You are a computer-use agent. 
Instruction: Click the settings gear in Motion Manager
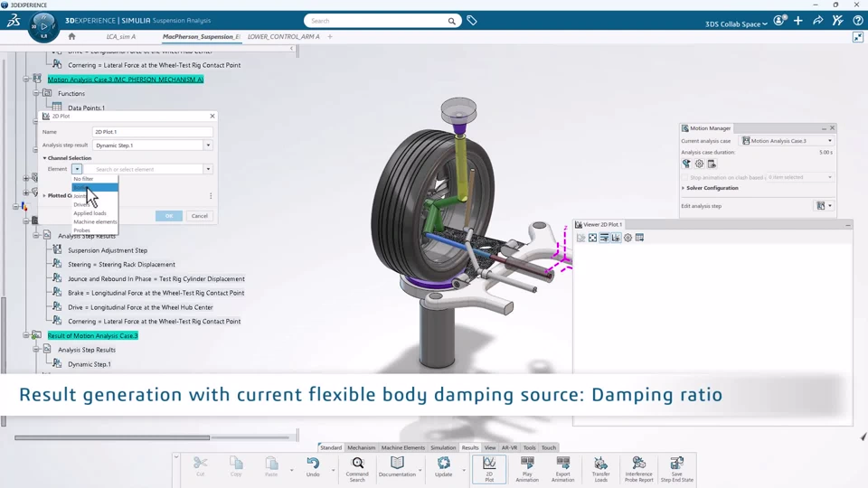699,164
